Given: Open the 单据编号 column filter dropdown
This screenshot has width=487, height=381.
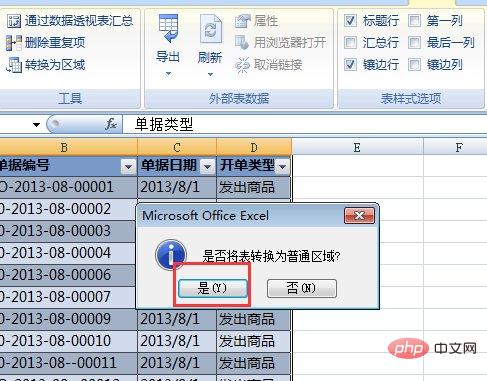Looking at the screenshot, I should (x=128, y=166).
